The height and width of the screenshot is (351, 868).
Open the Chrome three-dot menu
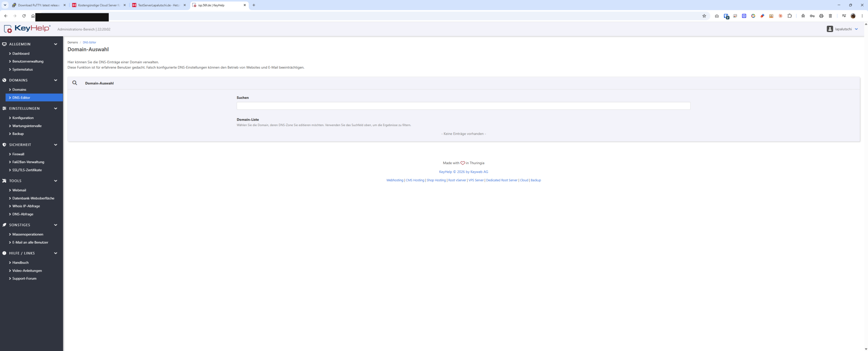tap(862, 16)
